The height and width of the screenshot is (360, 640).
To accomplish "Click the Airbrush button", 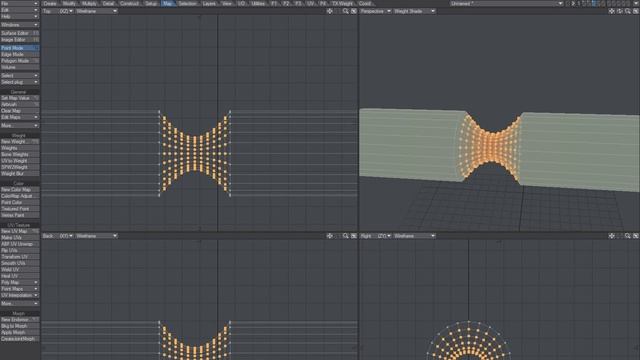I will coord(20,104).
